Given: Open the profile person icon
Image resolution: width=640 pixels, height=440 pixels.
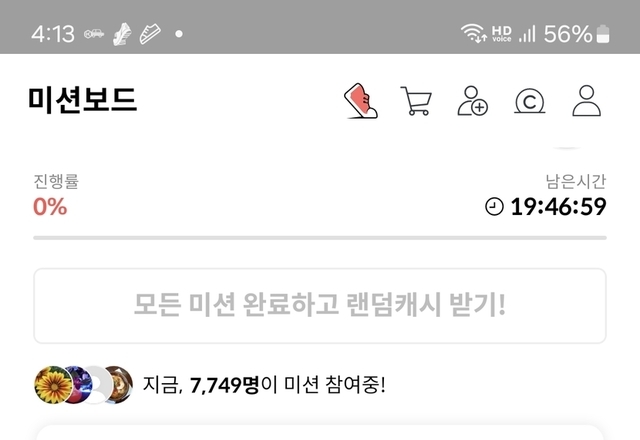Looking at the screenshot, I should tap(587, 101).
